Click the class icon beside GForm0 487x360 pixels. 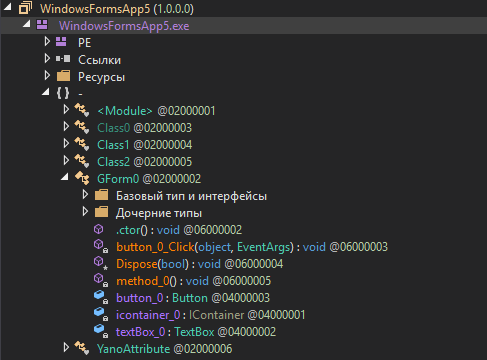82,178
